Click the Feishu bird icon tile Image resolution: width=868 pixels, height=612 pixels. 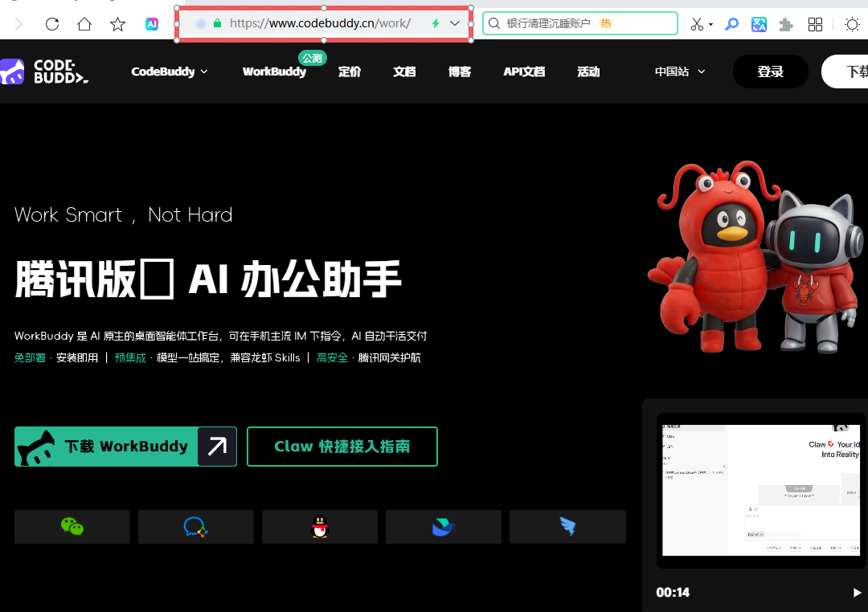click(x=444, y=527)
